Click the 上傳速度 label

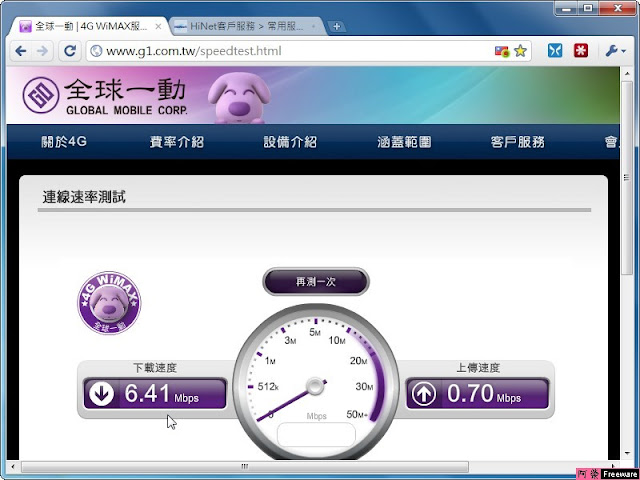pyautogui.click(x=478, y=368)
